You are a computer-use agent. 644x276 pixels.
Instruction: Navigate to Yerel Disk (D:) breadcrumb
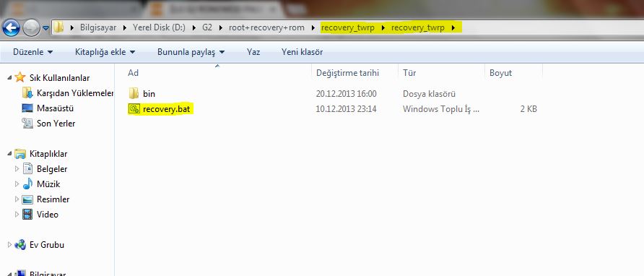tap(159, 27)
